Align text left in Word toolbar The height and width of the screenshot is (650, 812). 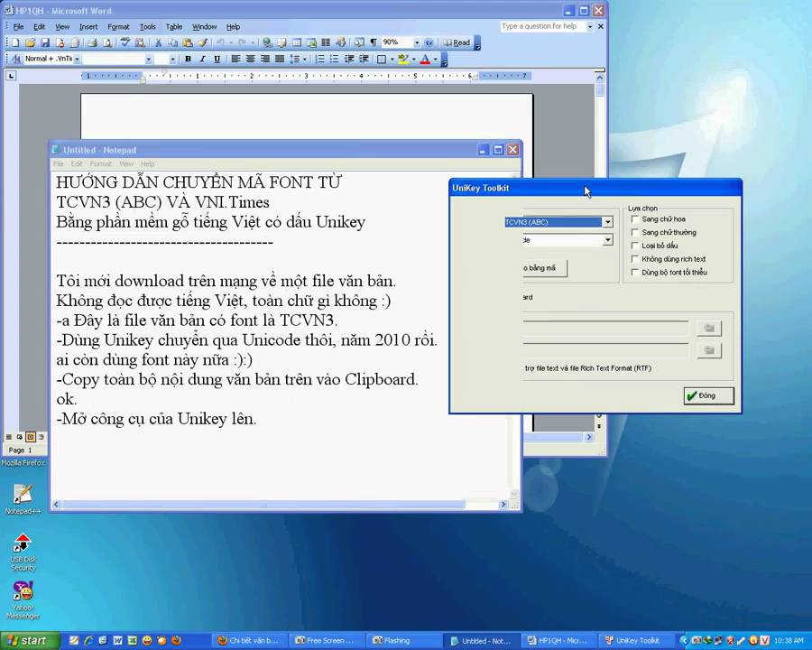tap(235, 59)
